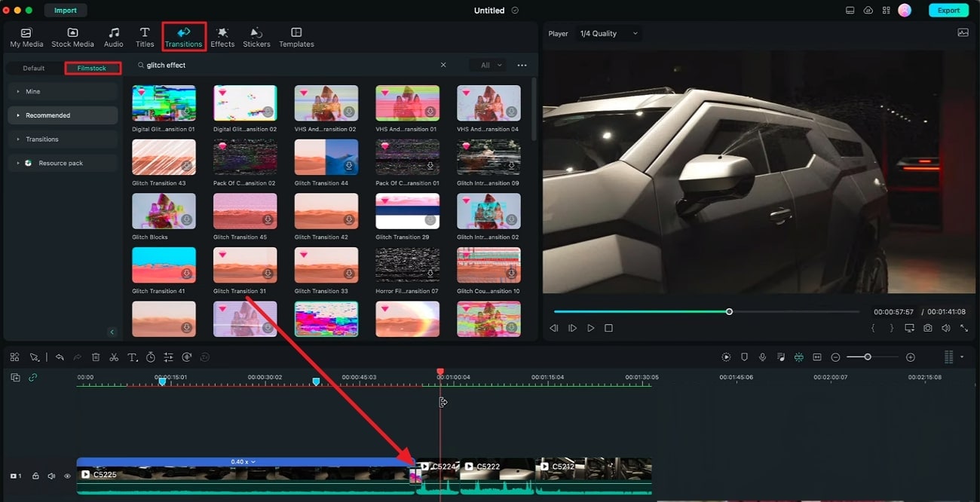Open the audio meter dropdown arrow

(x=962, y=357)
